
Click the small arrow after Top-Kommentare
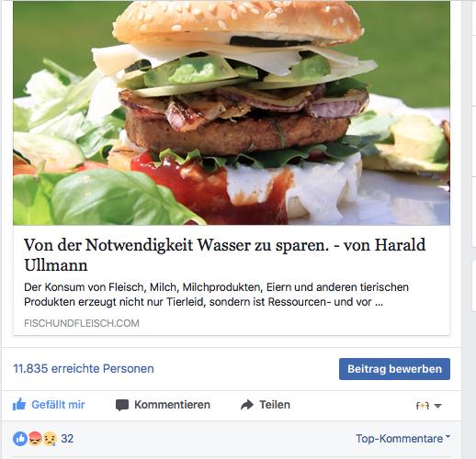448,436
